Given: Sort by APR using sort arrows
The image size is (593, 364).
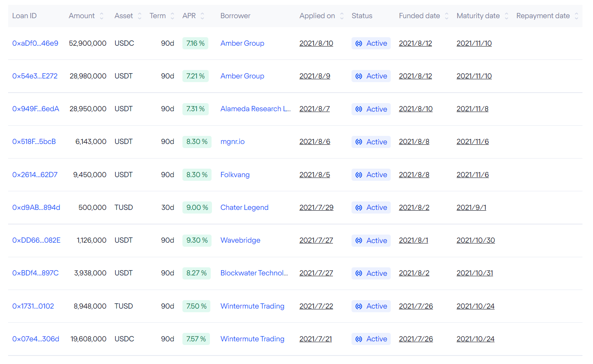Looking at the screenshot, I should click(x=202, y=16).
